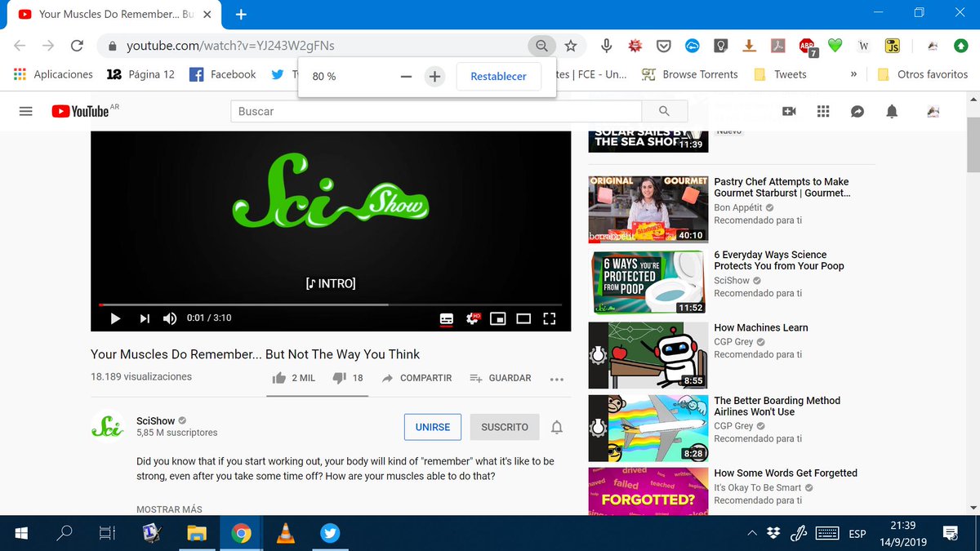Open YouTube notifications bell in header
980x551 pixels.
click(892, 111)
